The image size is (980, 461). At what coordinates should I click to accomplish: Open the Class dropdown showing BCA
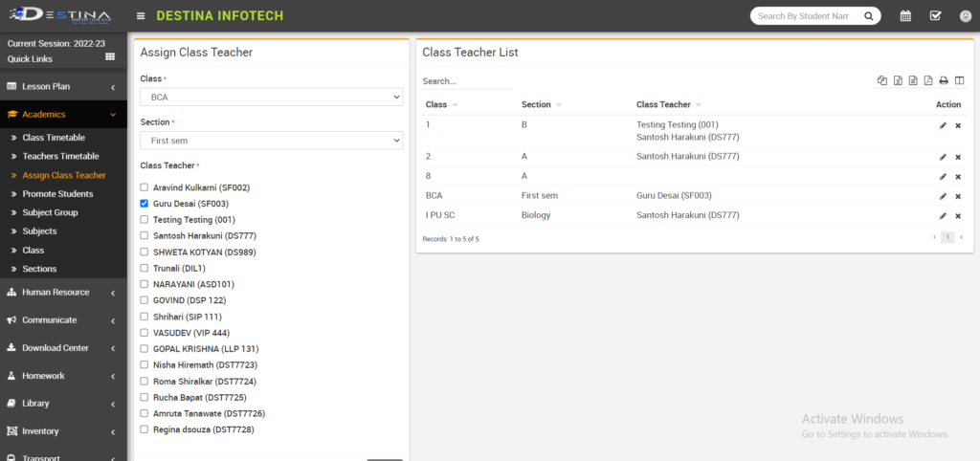tap(271, 98)
